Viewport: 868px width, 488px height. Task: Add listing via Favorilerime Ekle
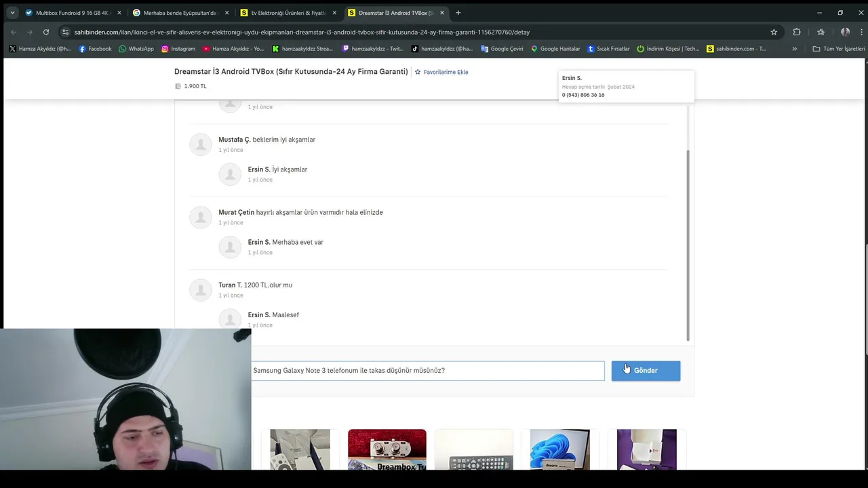pyautogui.click(x=441, y=72)
